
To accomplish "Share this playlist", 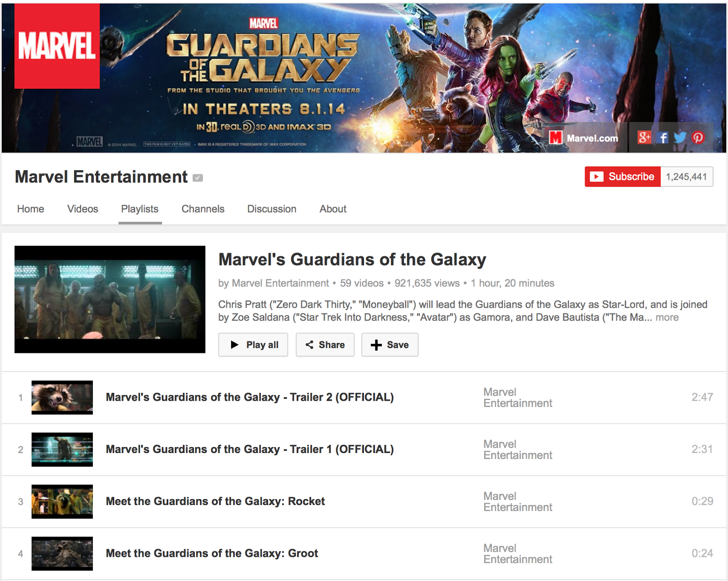I will pyautogui.click(x=325, y=345).
